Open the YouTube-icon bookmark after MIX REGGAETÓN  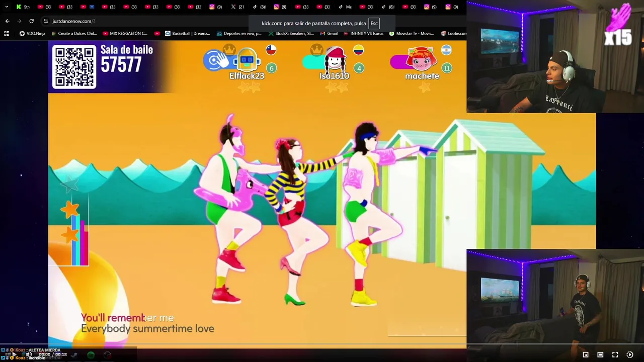(x=157, y=34)
